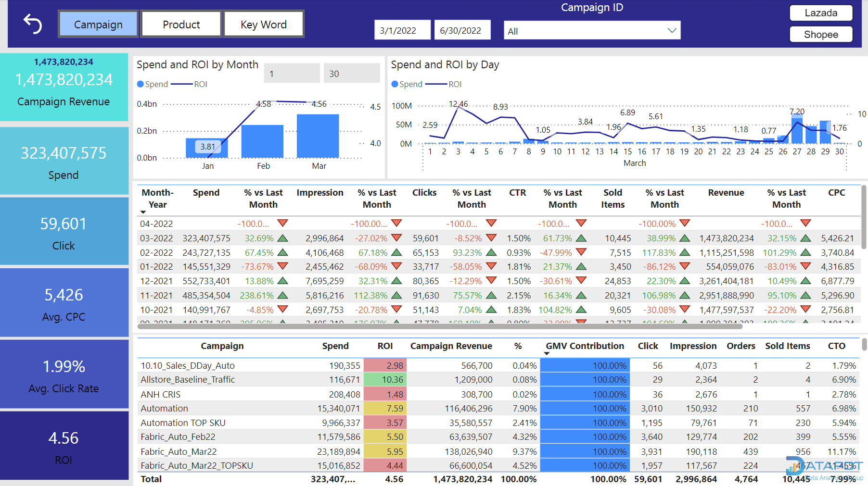Click the green up-arrow next to 117.83%
This screenshot has height=486, width=868.
(x=685, y=252)
